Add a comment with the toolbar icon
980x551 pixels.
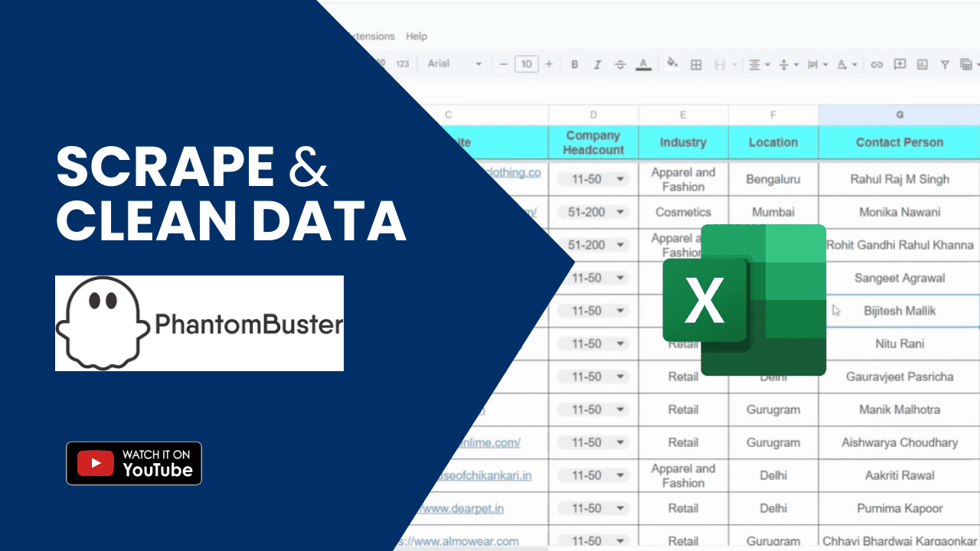(x=900, y=64)
